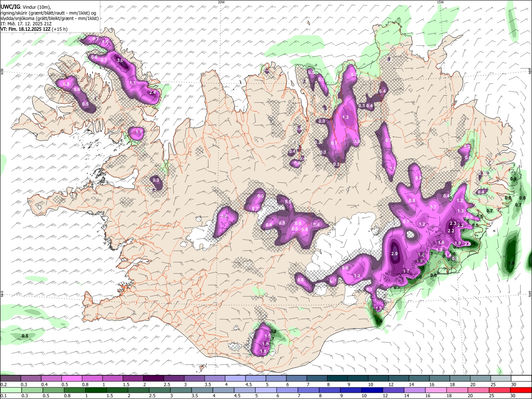This screenshot has width=532, height=399.
Task: Select upper legend swatch labeled 0.5
Action: (x=71, y=378)
